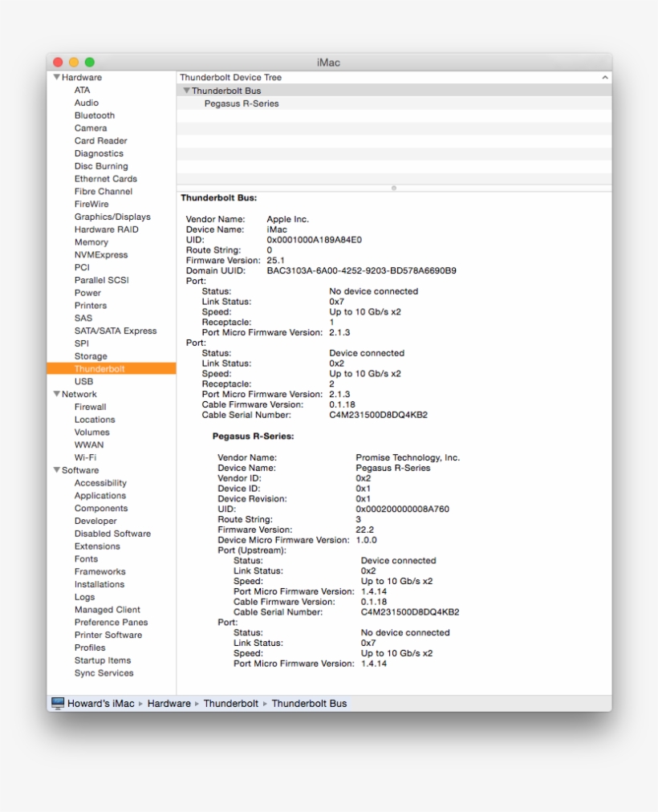658x812 pixels.
Task: Select ATA in the Hardware sidebar
Action: pos(83,90)
